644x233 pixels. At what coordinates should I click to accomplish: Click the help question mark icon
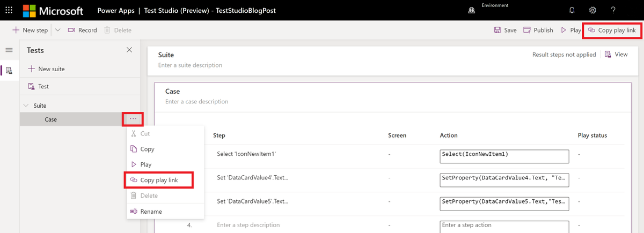click(613, 10)
